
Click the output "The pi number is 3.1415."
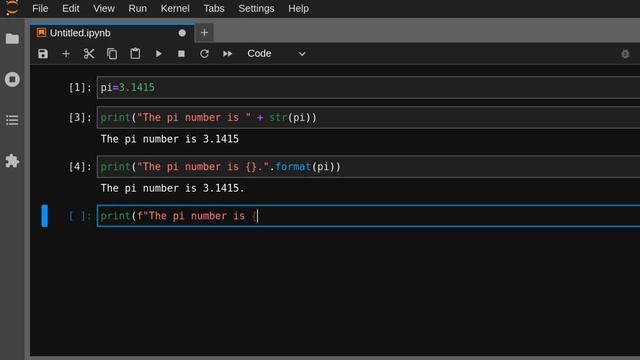pos(172,188)
